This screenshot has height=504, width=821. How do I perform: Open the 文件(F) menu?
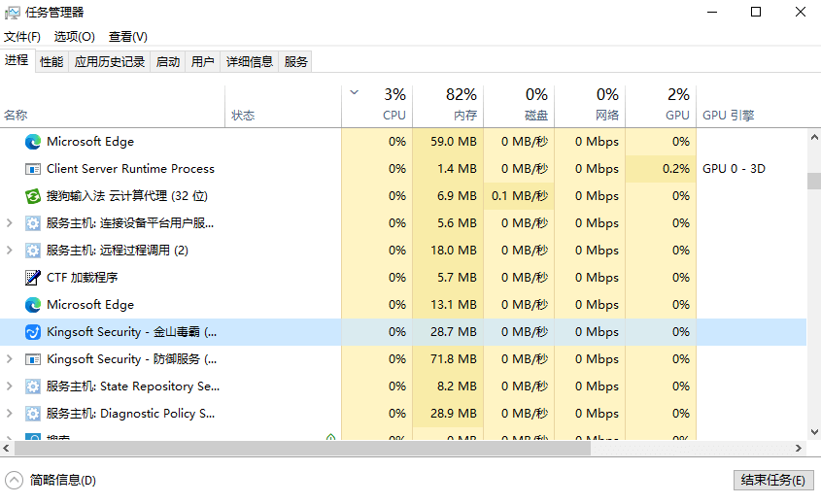22,37
